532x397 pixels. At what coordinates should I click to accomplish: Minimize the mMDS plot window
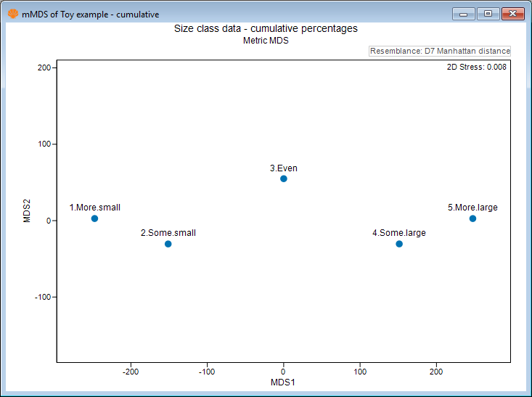[462, 13]
